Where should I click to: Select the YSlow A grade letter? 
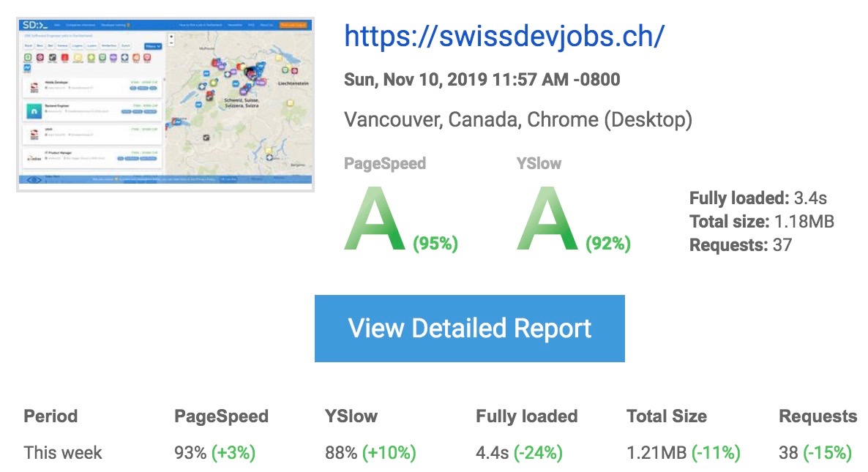click(x=547, y=219)
